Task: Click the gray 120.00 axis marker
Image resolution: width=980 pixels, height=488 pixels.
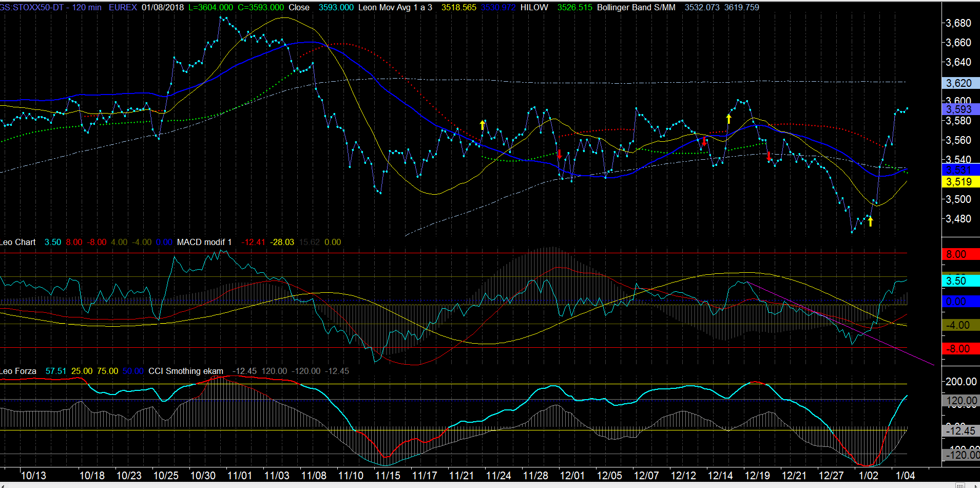Action: point(961,401)
